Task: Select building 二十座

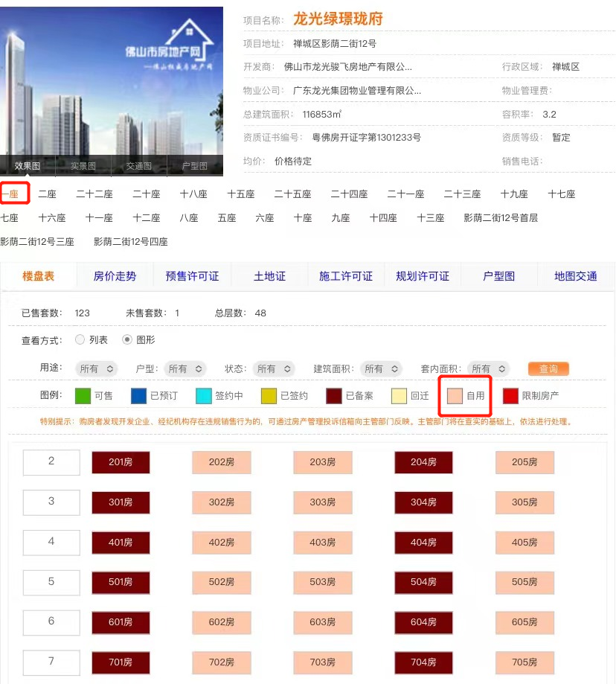Action: [146, 194]
